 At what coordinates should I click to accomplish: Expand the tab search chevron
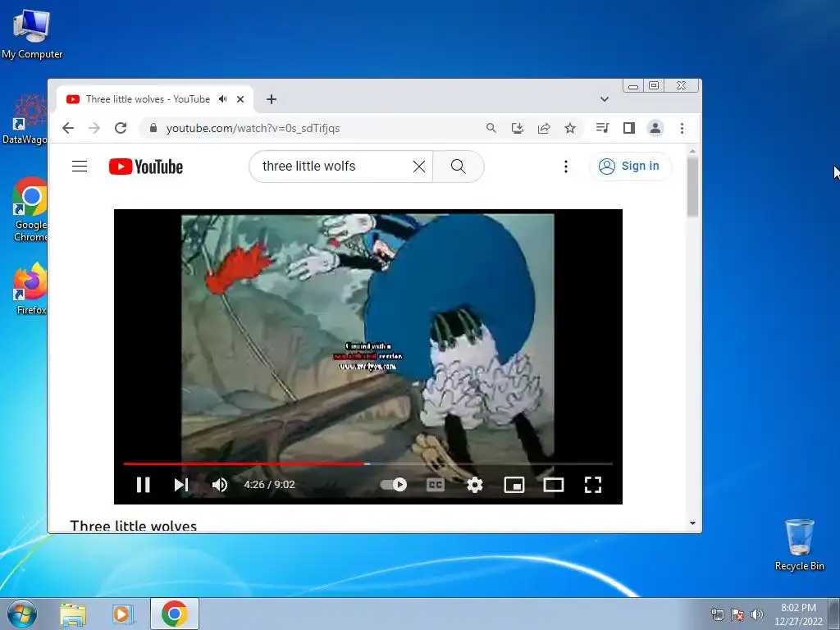(x=605, y=99)
